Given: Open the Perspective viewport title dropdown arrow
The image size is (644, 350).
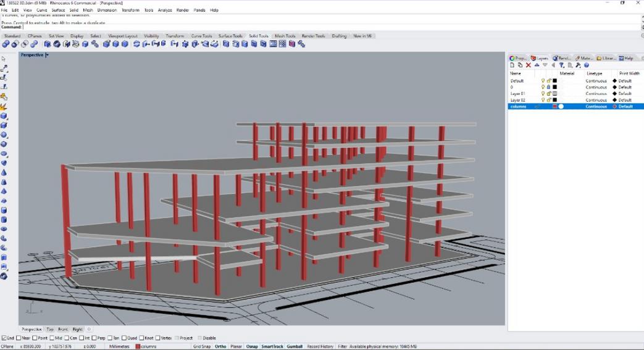Looking at the screenshot, I should tap(47, 55).
